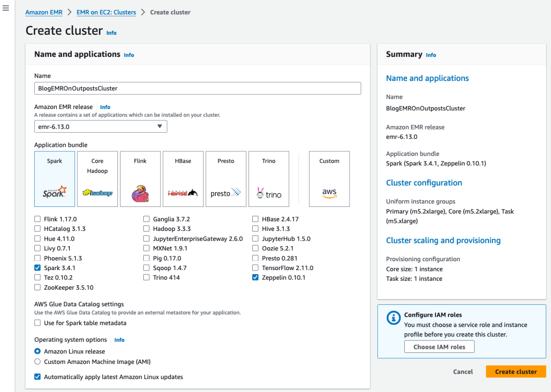
Task: Select Amazon Linux release radio option
Action: point(37,351)
